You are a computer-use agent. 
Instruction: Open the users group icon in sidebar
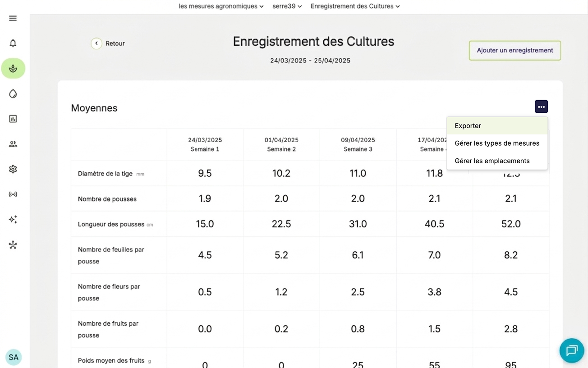point(13,144)
